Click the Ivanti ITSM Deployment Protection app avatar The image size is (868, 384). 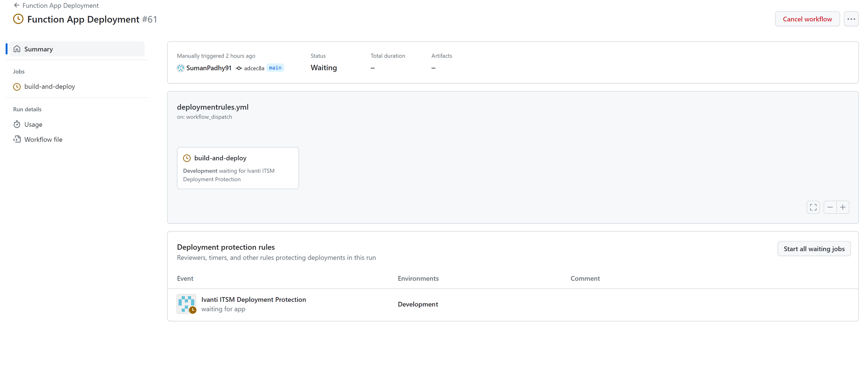point(186,304)
